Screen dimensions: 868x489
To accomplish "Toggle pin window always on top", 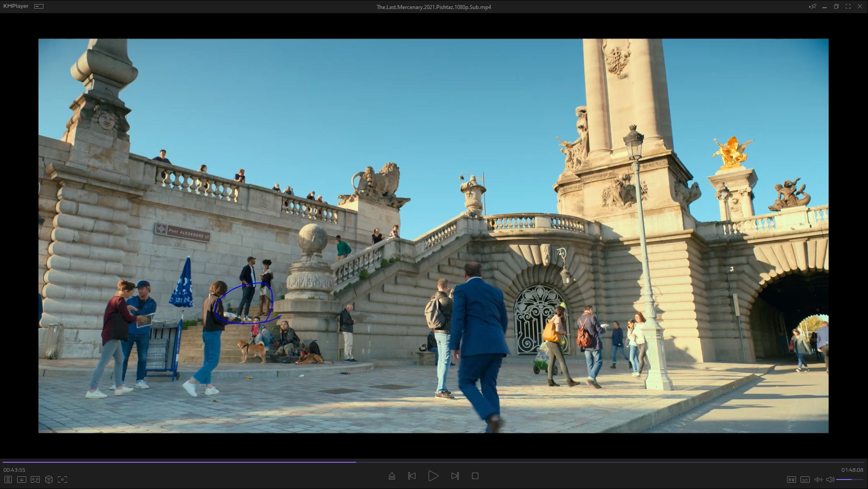I will (813, 6).
